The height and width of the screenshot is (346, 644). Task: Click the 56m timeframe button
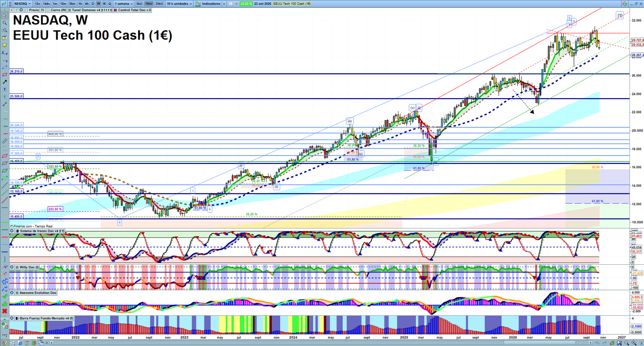(x=72, y=4)
